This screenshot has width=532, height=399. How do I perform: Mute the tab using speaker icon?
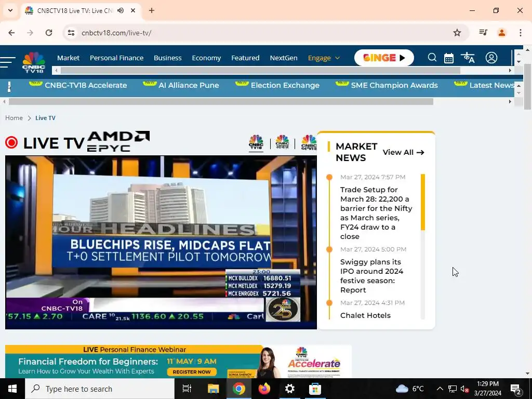click(x=121, y=10)
